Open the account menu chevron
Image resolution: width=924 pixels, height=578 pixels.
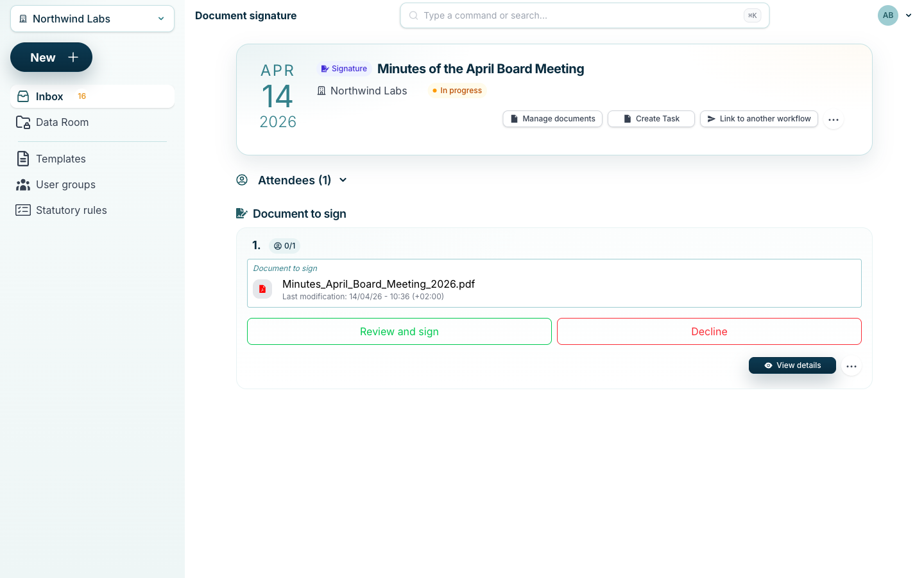point(909,15)
